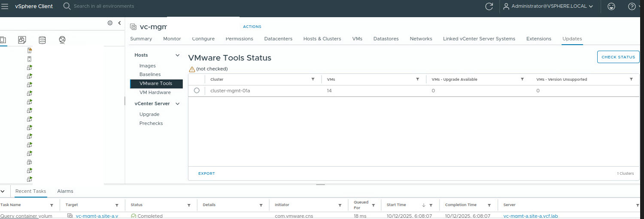
Task: Collapse the vCenter Server section
Action: coord(177,104)
